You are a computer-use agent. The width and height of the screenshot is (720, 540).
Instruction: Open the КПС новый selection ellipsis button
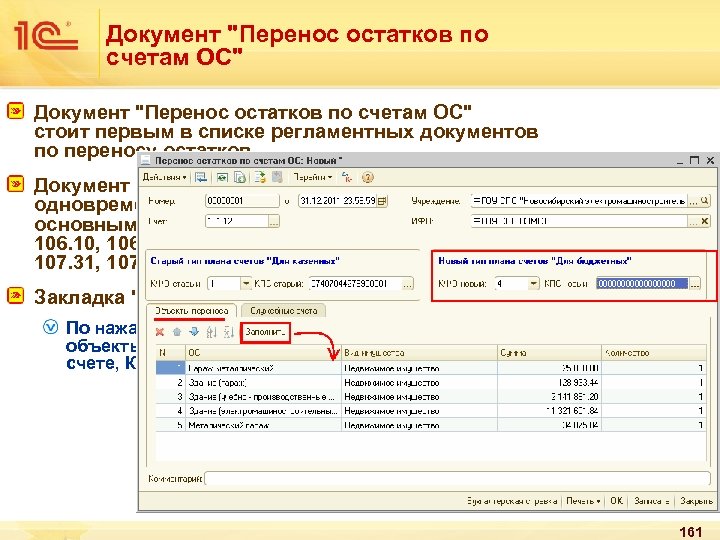tap(695, 284)
